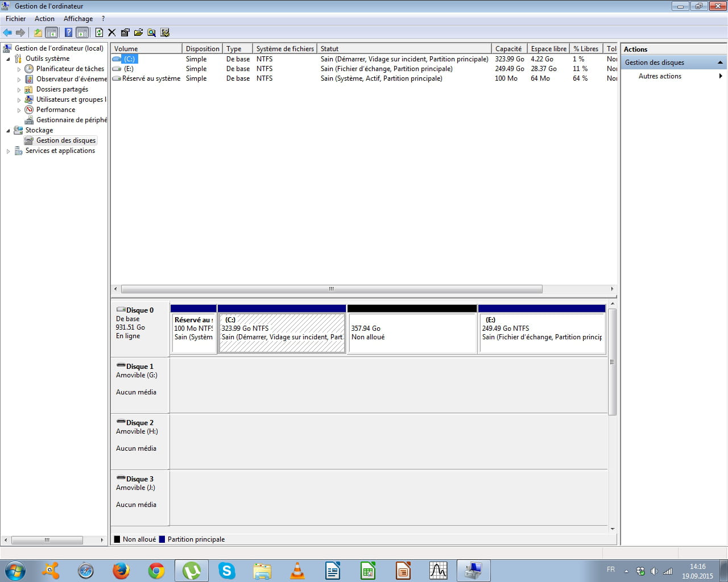This screenshot has width=728, height=582.
Task: Toggle the console tree show/hide icon
Action: click(51, 32)
